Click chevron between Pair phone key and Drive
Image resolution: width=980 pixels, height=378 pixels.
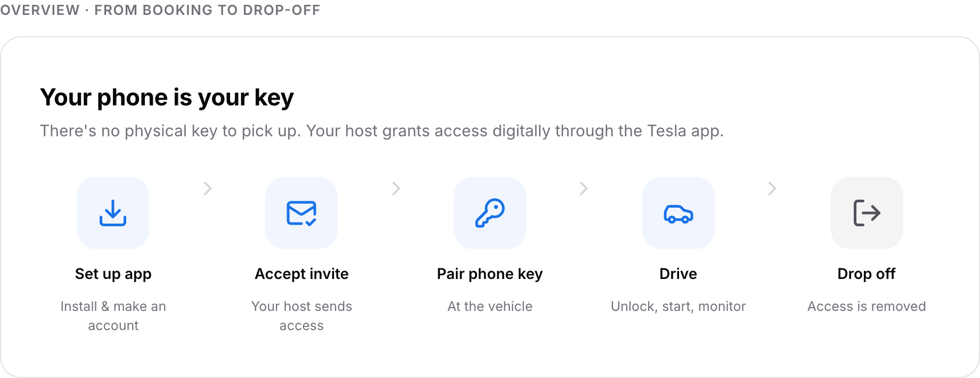(x=584, y=188)
